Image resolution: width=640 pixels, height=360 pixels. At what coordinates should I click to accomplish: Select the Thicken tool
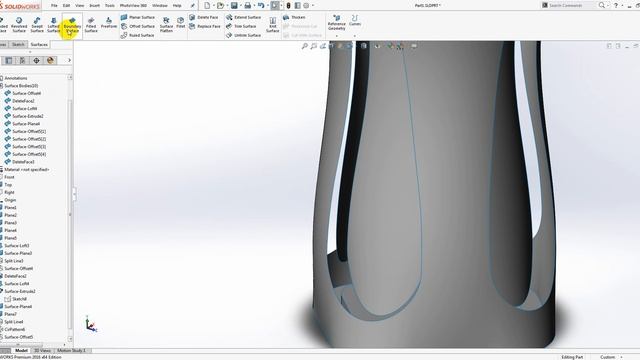[x=294, y=17]
